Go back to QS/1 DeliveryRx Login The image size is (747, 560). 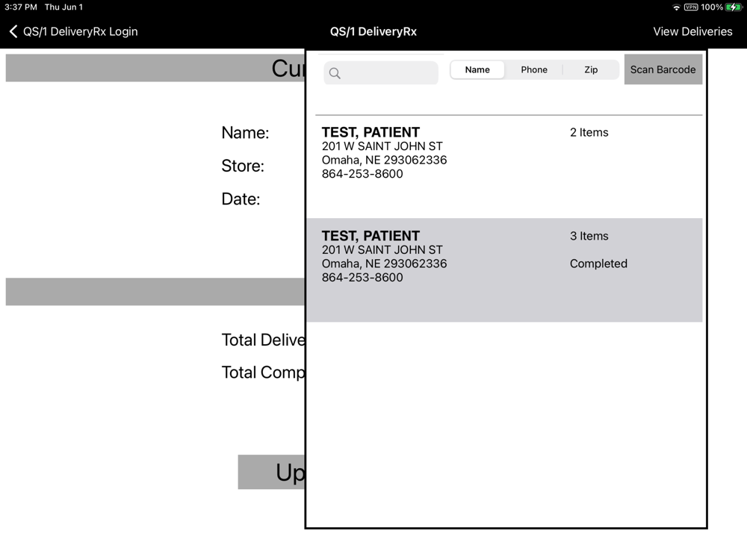(74, 31)
